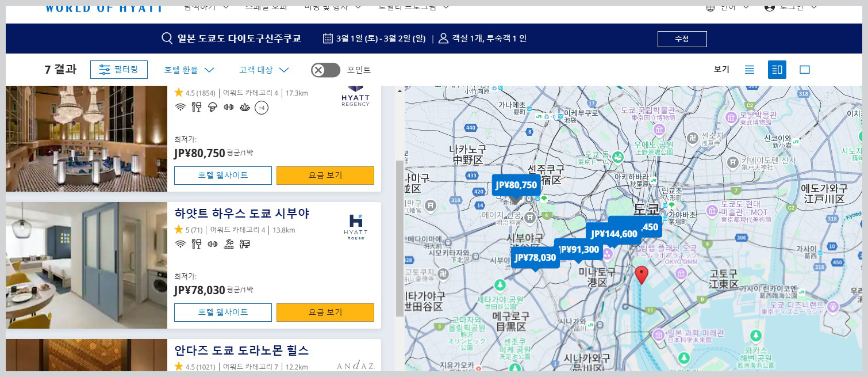868x377 pixels.
Task: Click the business presentation icon on Hyatt House card
Action: (x=245, y=244)
